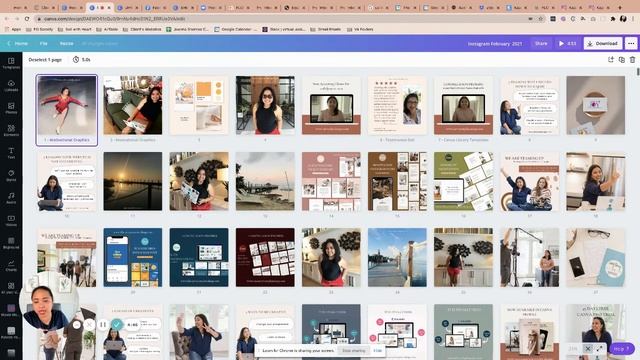The width and height of the screenshot is (640, 360).
Task: Open the Google Calendar bookmark
Action: [x=235, y=29]
